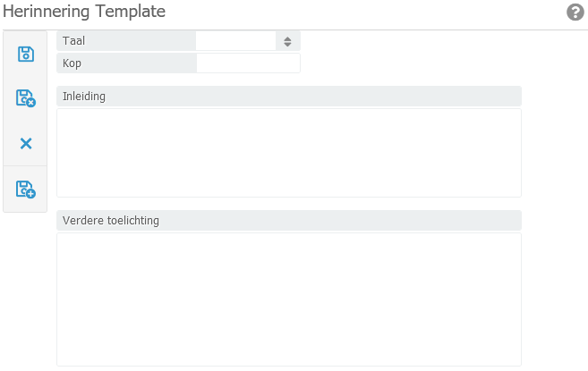Open the Taal language select box
The width and height of the screenshot is (588, 371).
coord(237,41)
